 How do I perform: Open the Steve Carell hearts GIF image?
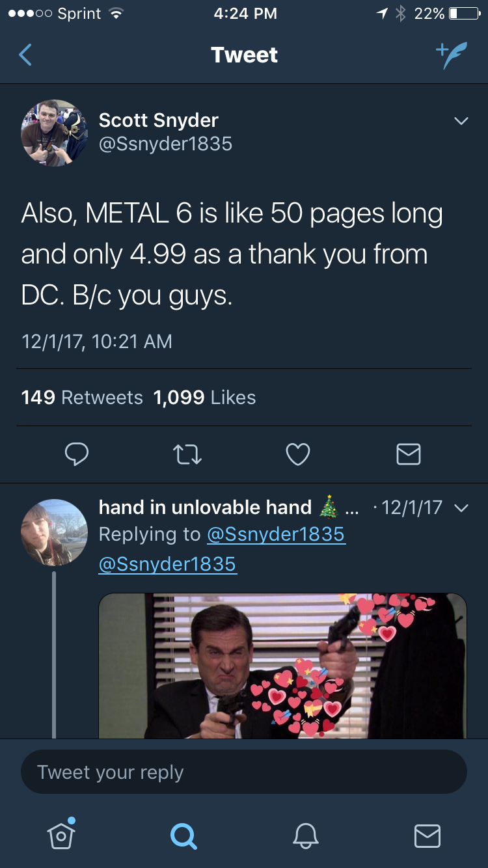pyautogui.click(x=283, y=665)
